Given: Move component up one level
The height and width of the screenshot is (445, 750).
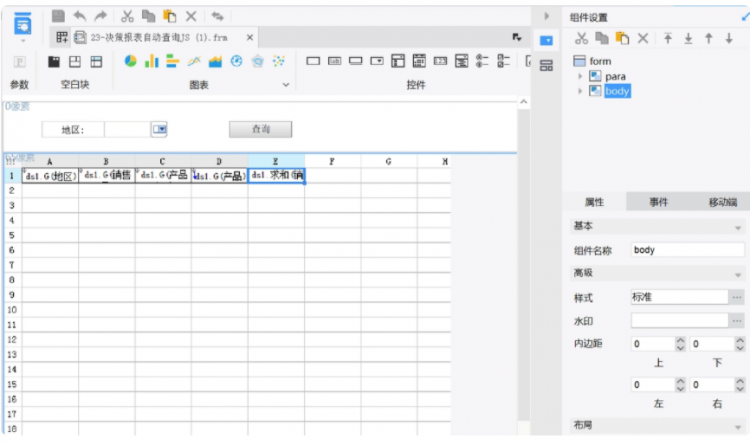Looking at the screenshot, I should point(709,38).
